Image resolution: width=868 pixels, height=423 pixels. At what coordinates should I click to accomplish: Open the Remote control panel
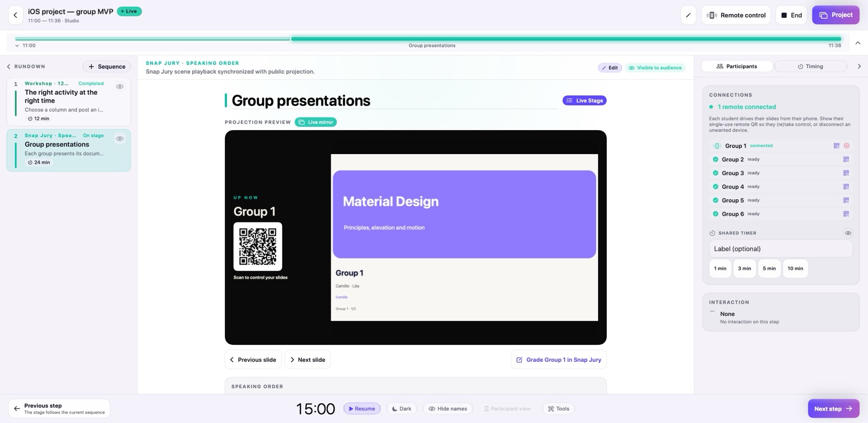(x=736, y=15)
